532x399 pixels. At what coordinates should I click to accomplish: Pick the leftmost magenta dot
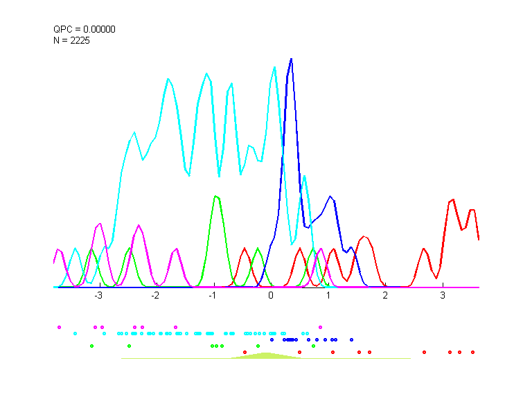[x=60, y=326]
